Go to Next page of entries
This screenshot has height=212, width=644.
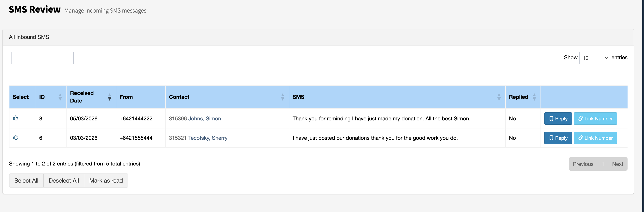(x=617, y=164)
